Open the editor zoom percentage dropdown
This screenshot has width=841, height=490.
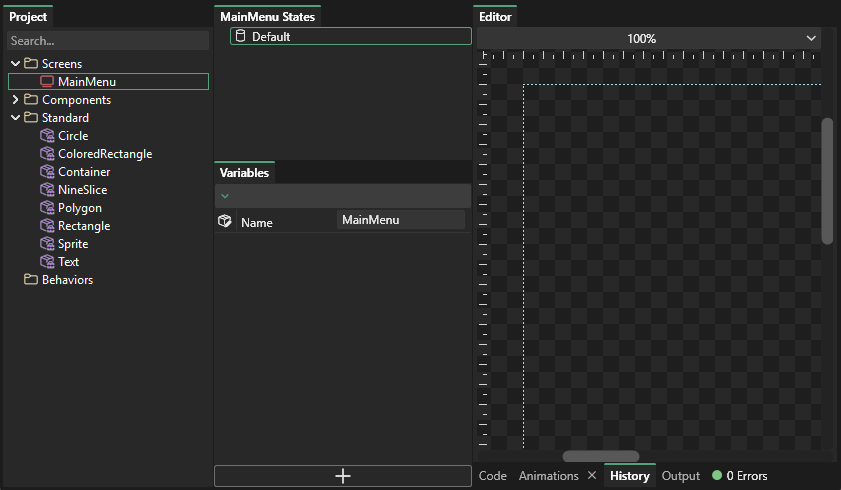[810, 38]
